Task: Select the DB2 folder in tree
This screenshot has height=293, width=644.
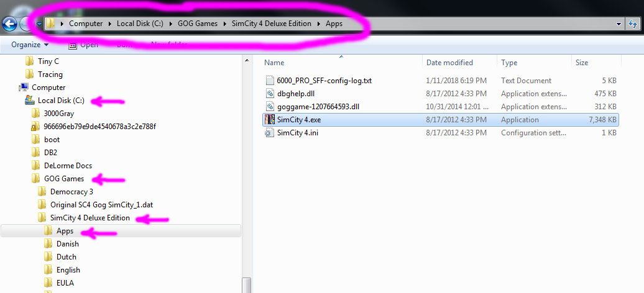Action: tap(50, 153)
